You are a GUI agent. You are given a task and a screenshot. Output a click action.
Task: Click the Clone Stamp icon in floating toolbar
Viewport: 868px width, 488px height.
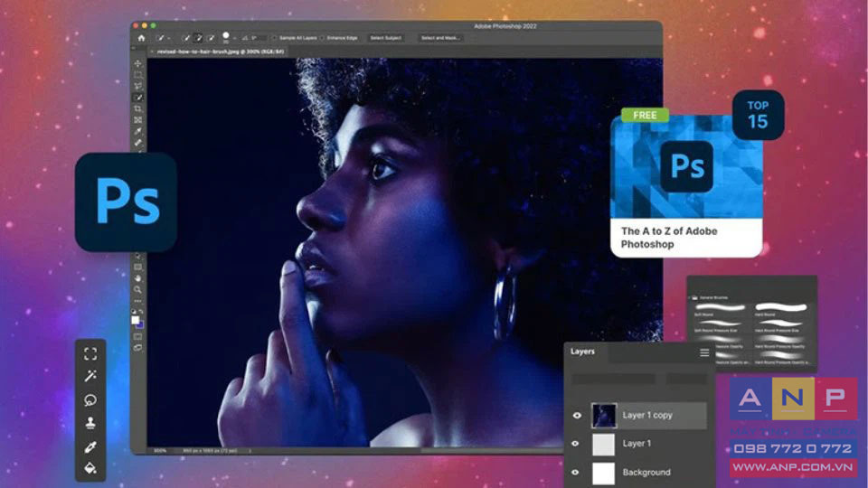point(90,423)
